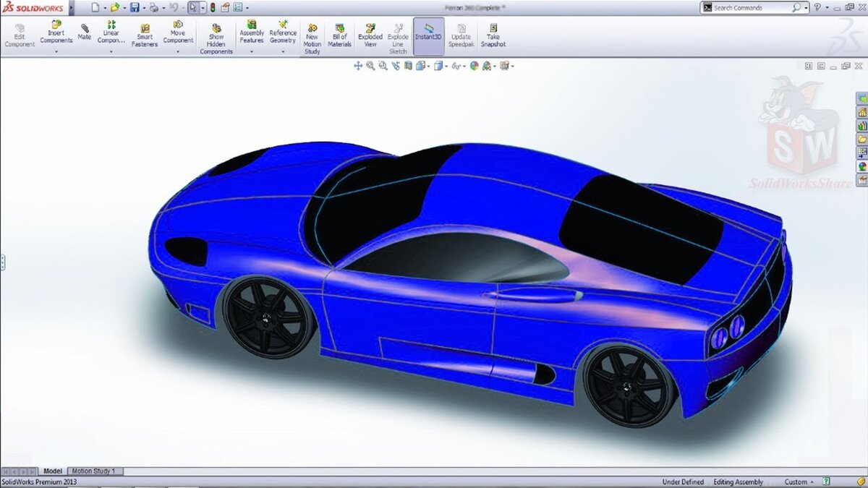Select the Model tab

[x=53, y=471]
